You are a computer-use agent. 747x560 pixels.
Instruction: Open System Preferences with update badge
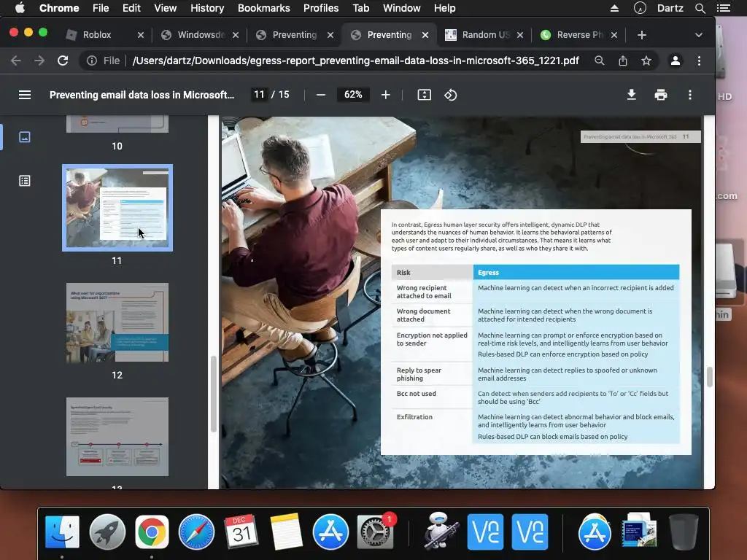376,532
